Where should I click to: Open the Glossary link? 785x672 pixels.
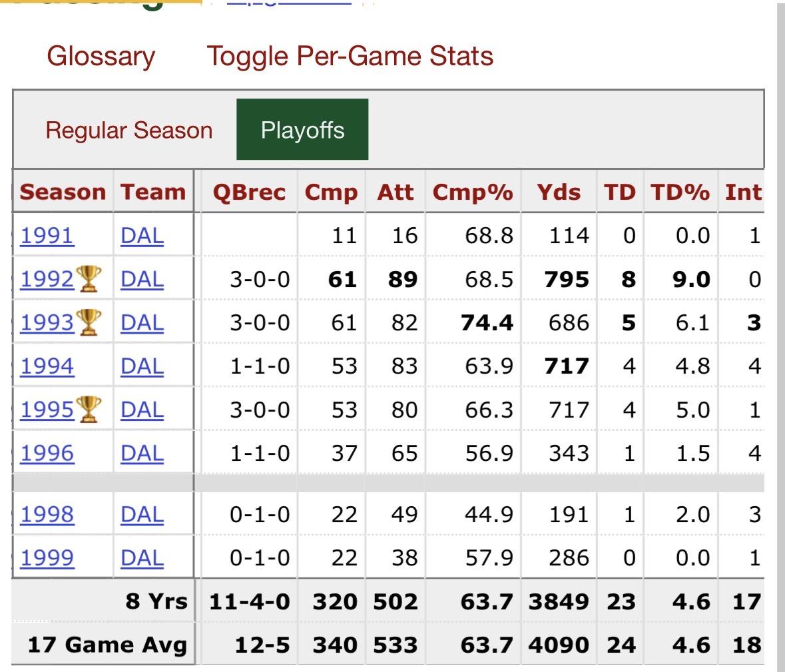(101, 56)
